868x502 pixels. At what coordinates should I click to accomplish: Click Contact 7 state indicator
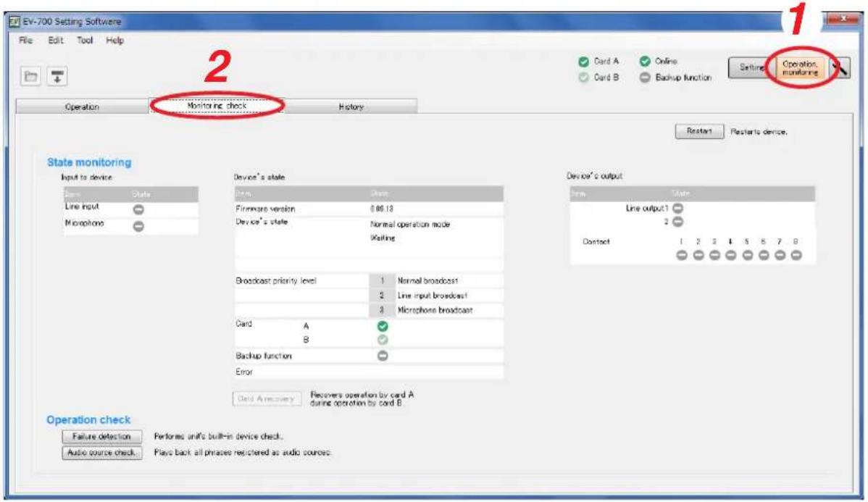pos(780,255)
